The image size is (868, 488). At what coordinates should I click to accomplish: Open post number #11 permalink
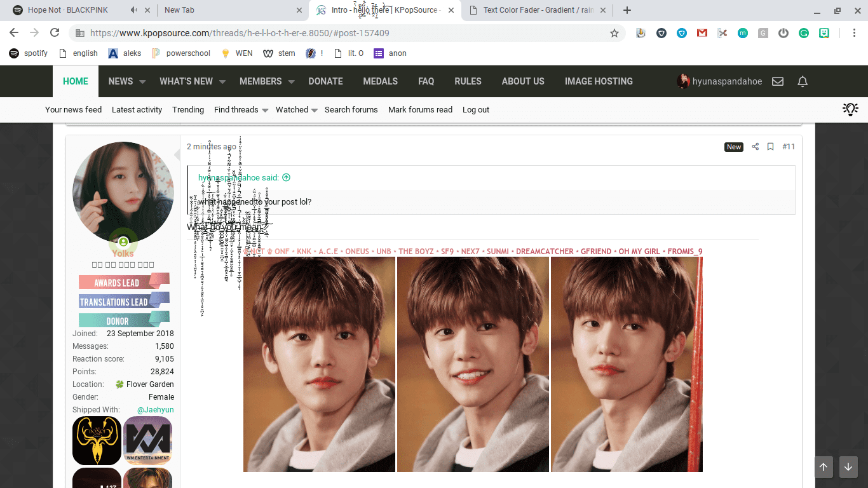[x=789, y=147]
